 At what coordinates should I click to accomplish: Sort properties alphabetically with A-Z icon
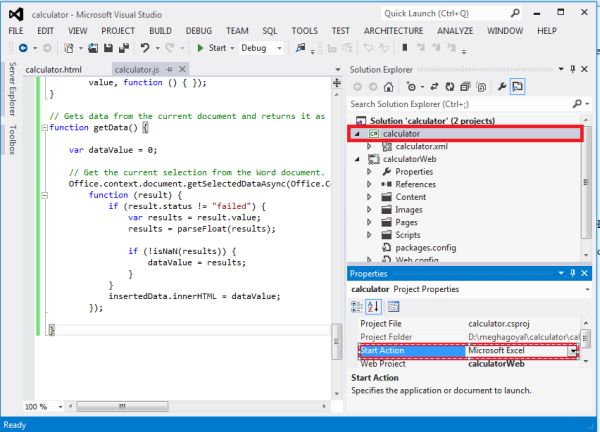pyautogui.click(x=374, y=306)
